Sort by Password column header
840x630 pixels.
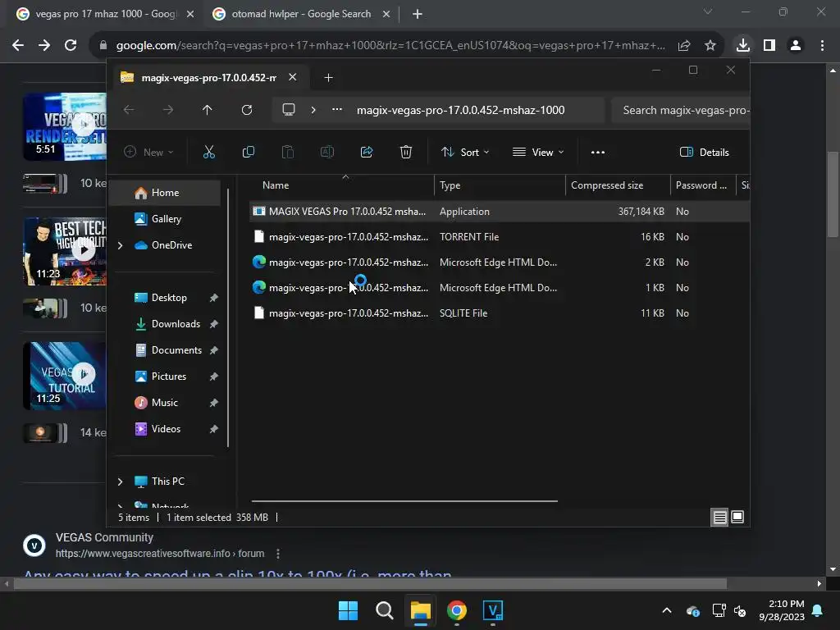click(703, 185)
